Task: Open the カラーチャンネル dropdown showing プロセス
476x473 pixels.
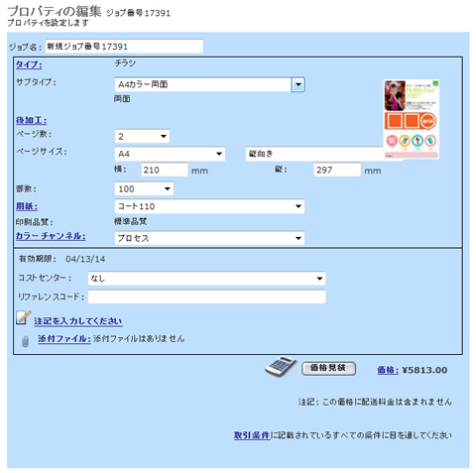Action: tap(209, 238)
